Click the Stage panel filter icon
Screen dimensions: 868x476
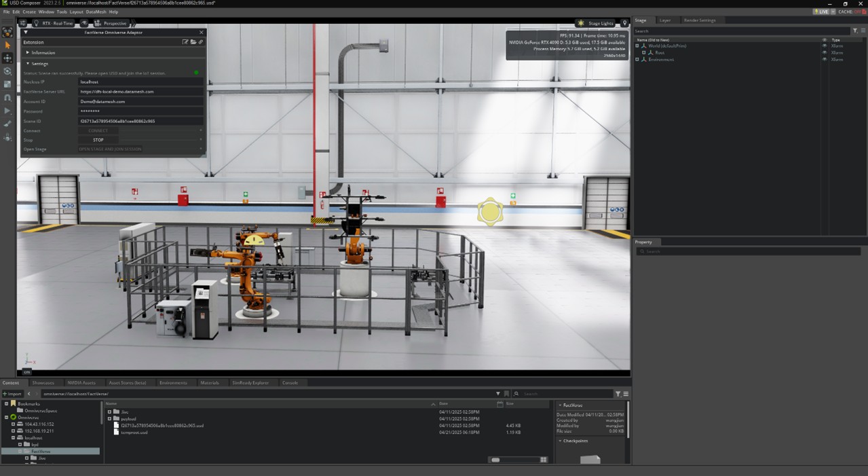(x=855, y=31)
